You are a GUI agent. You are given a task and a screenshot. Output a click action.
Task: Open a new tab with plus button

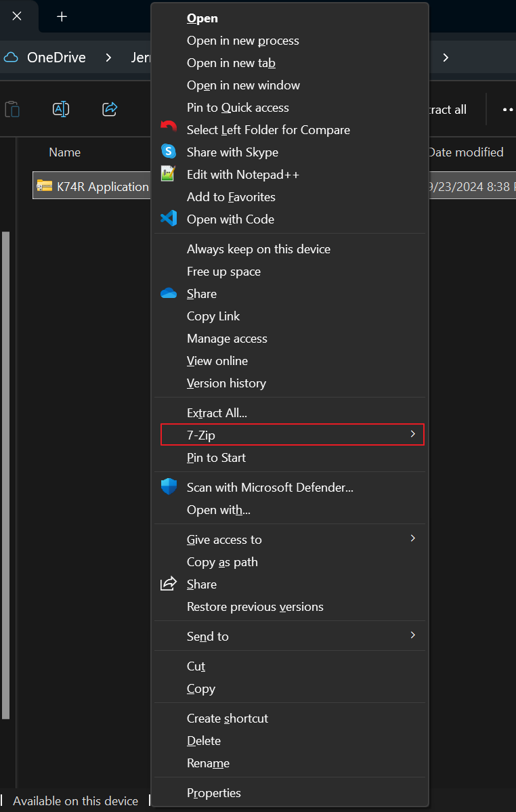point(62,16)
